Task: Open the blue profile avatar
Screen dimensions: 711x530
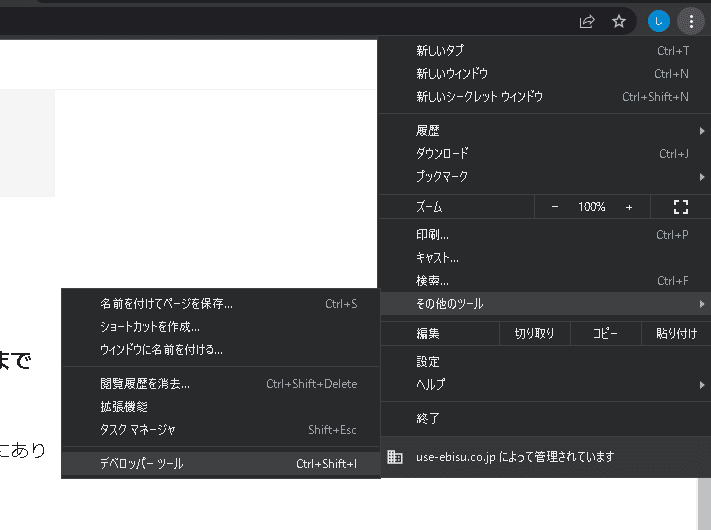Action: [658, 21]
